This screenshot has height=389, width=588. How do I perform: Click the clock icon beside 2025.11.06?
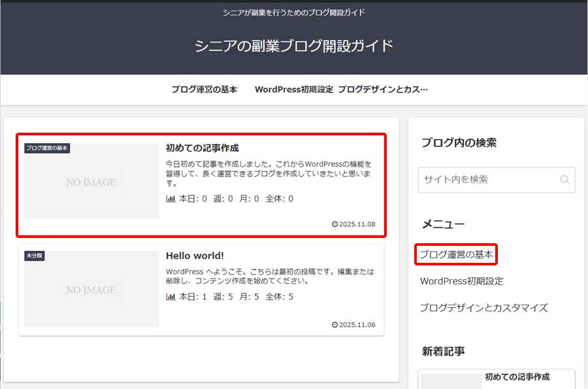pyautogui.click(x=335, y=325)
